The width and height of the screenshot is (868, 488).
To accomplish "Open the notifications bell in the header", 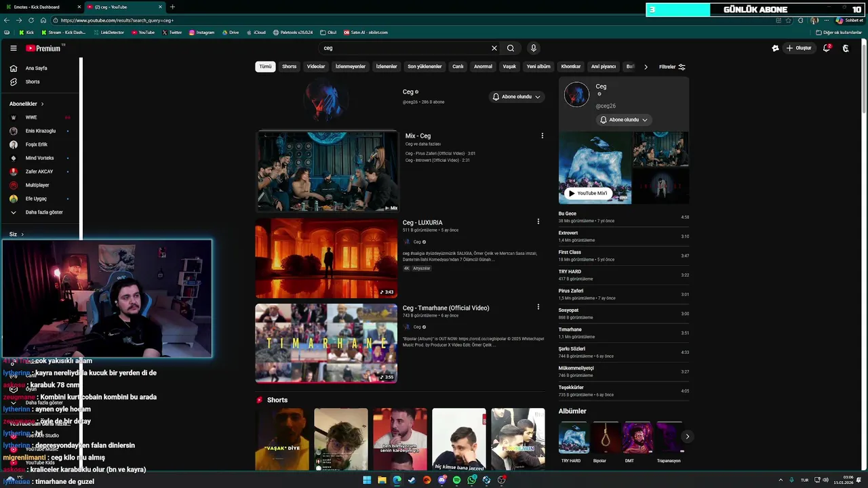I will coord(827,48).
